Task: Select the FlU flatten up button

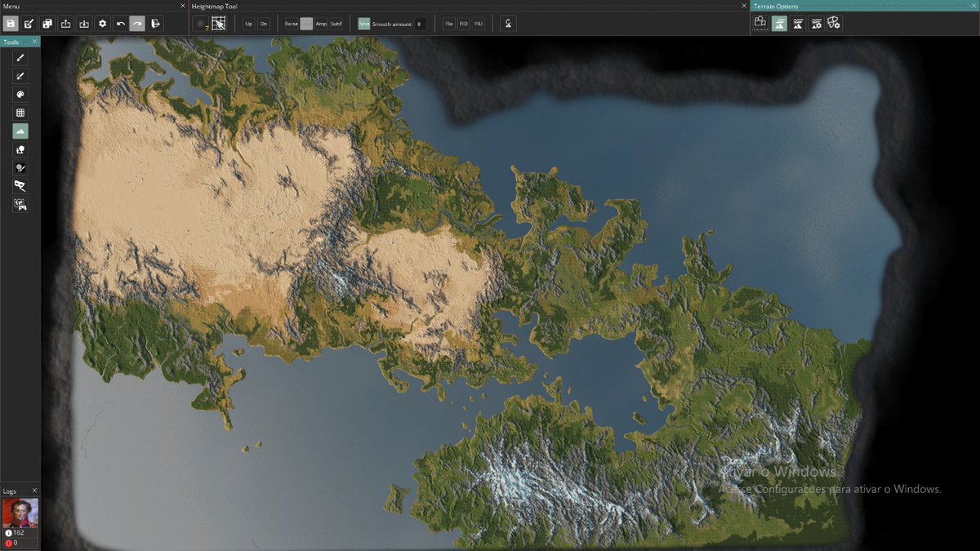Action: (x=478, y=24)
